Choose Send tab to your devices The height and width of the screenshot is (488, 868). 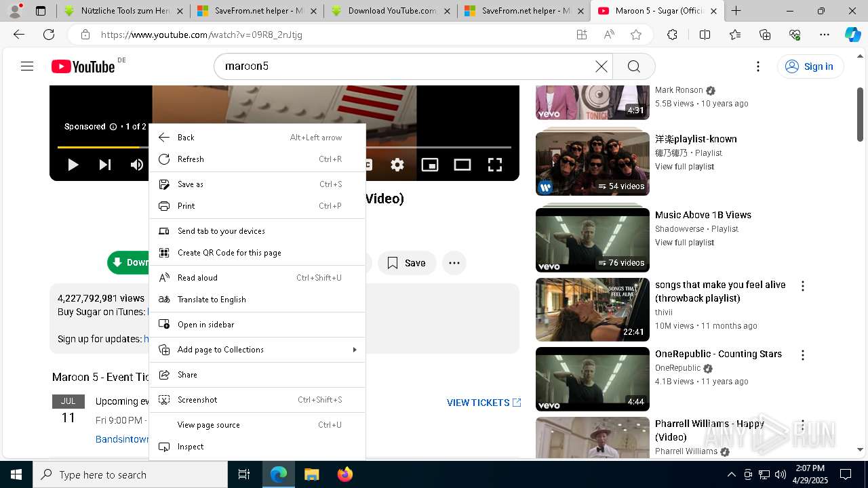point(257,231)
